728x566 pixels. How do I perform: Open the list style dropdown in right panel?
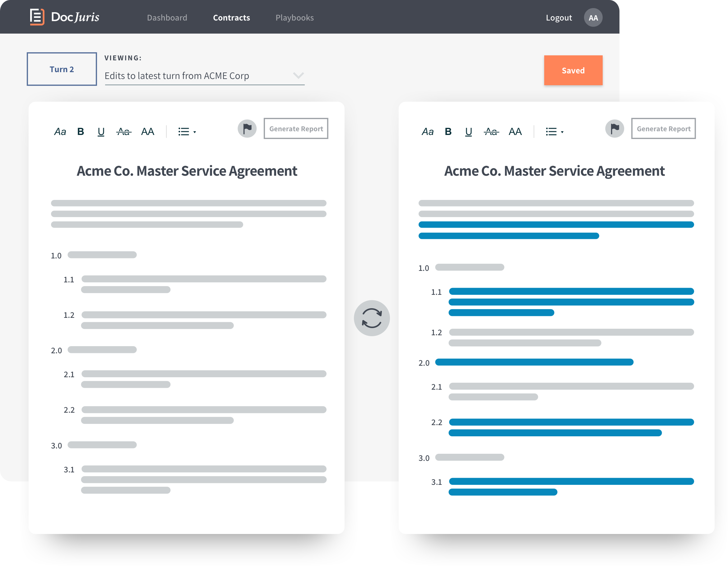[555, 132]
